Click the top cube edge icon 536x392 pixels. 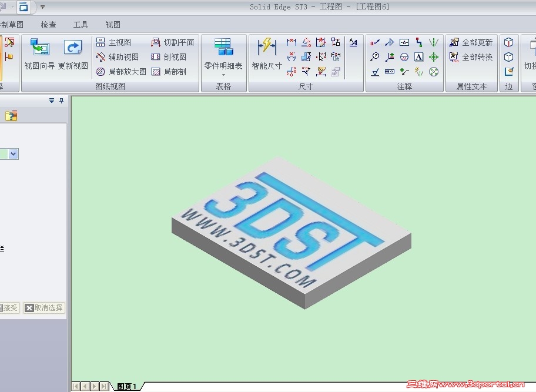tap(508, 42)
